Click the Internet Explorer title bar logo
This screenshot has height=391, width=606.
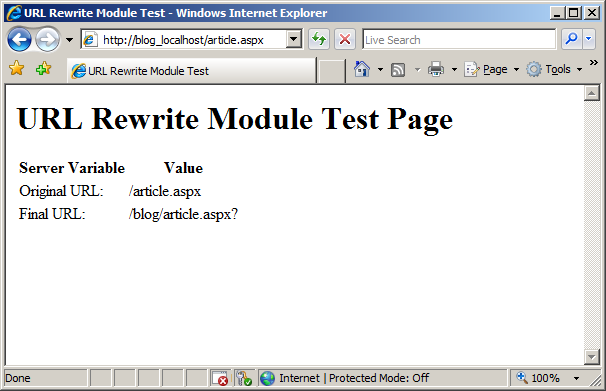(x=14, y=13)
